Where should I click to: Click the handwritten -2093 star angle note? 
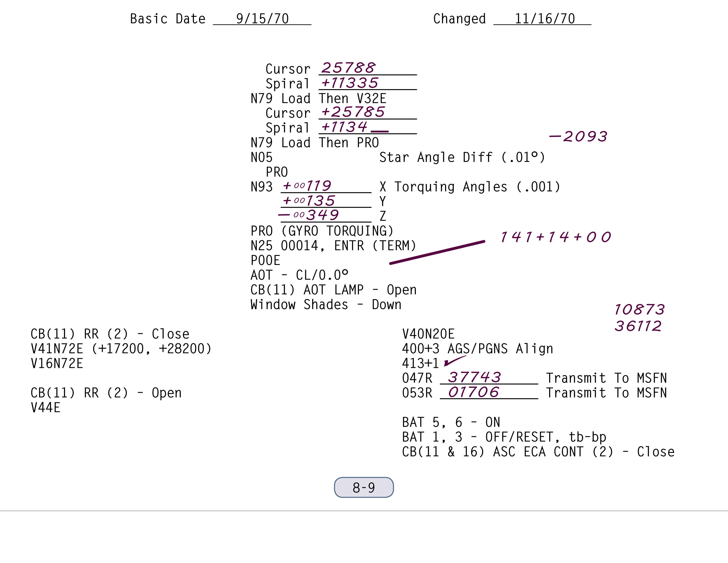pos(578,136)
